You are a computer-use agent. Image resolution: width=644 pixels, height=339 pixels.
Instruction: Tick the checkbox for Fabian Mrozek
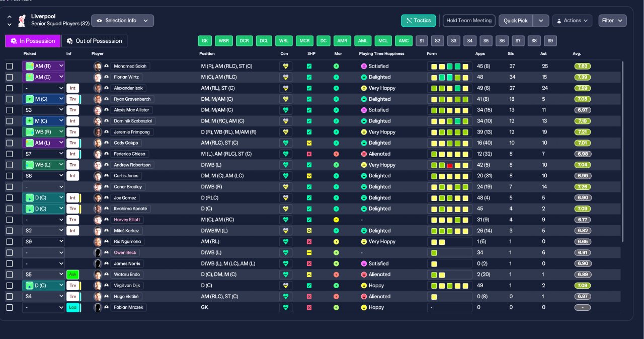pyautogui.click(x=10, y=307)
